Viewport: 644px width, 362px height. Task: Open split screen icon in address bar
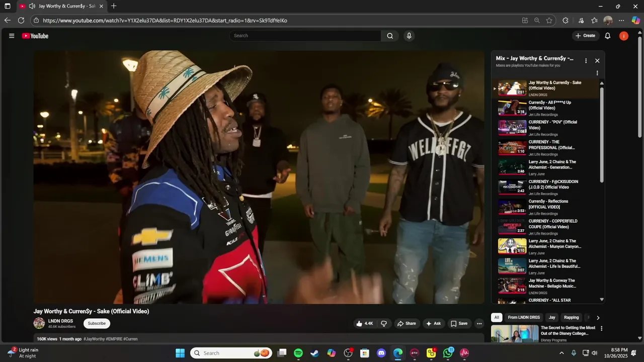(525, 21)
